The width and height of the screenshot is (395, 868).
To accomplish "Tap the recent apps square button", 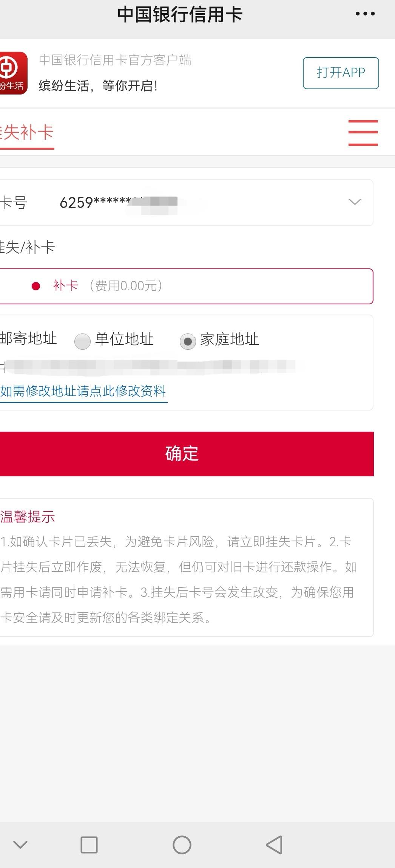I will pyautogui.click(x=89, y=845).
